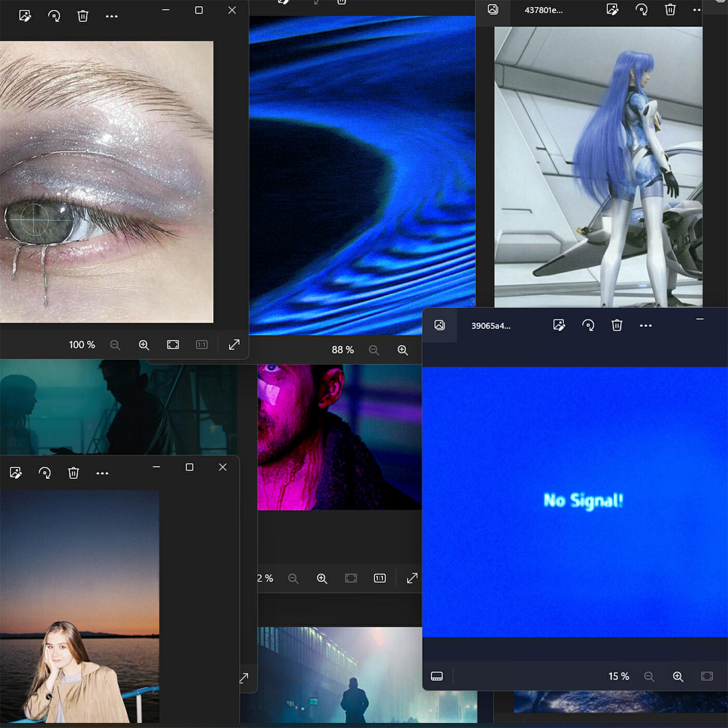
Task: Select the 39065a4... file name
Action: point(491,326)
